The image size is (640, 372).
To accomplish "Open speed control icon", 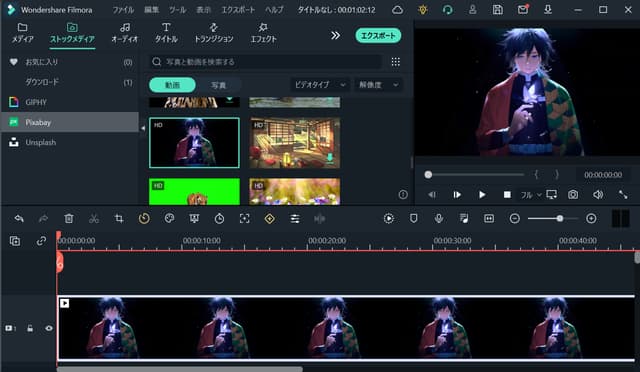I will click(144, 219).
